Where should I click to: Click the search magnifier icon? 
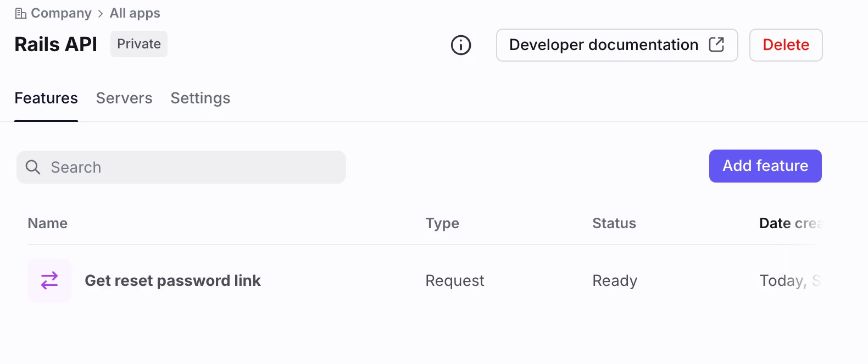[33, 167]
